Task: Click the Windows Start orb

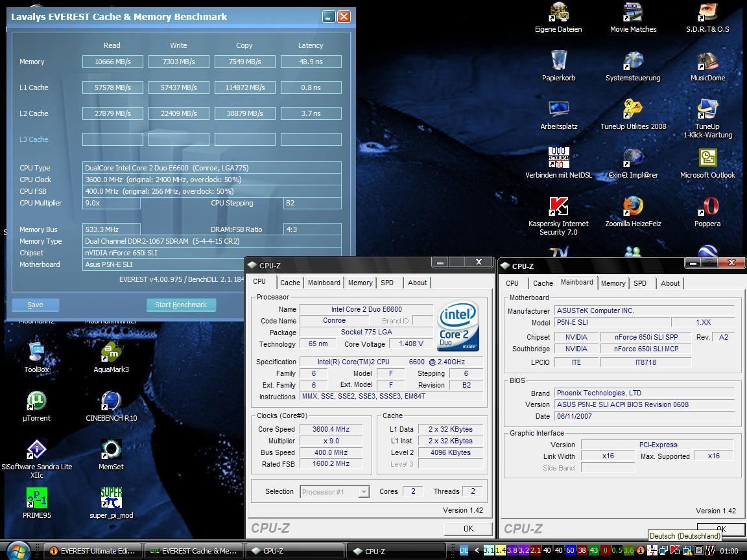Action: (18, 551)
